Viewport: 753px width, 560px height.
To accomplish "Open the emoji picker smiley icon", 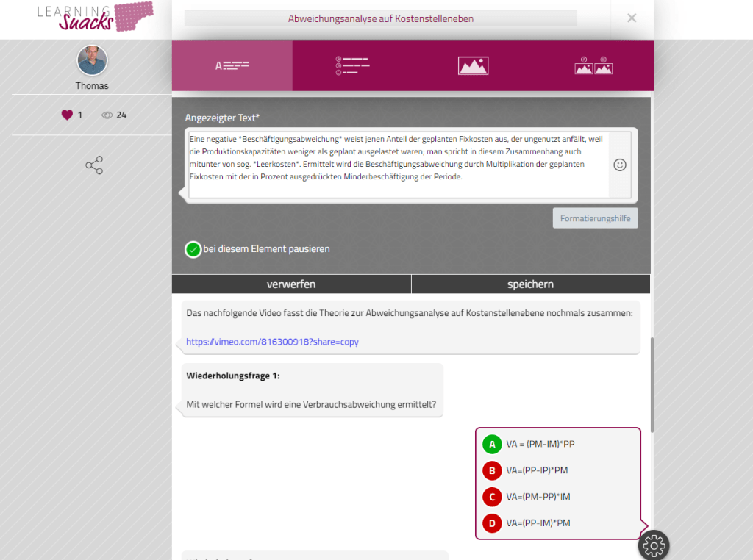I will click(620, 165).
